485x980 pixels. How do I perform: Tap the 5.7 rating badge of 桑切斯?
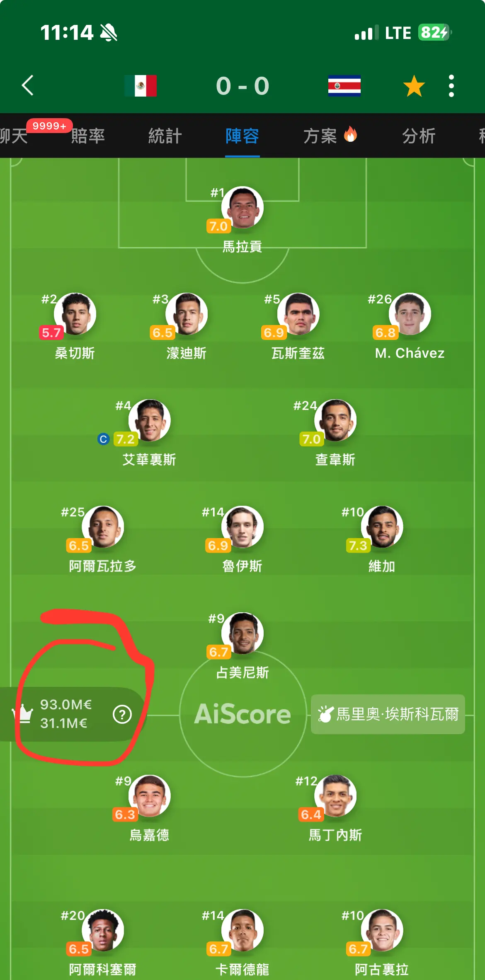pos(51,332)
